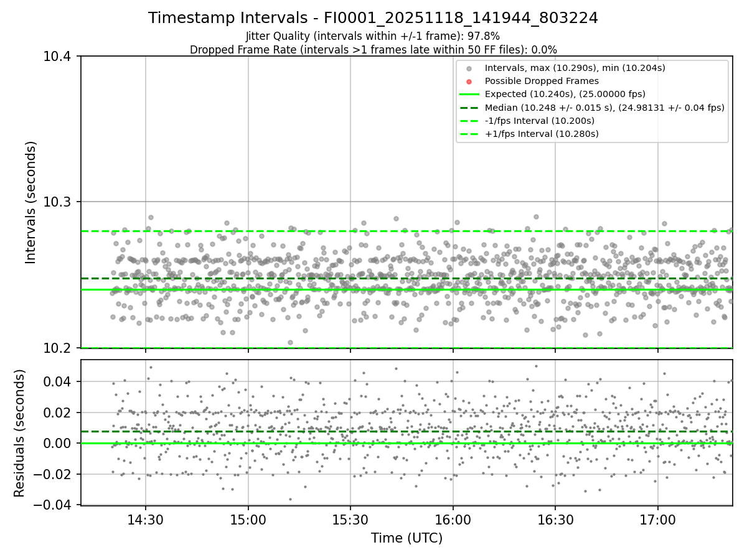The width and height of the screenshot is (747, 560).
Task: Click the 0.04 tick label on residuals axis
Action: 60,381
